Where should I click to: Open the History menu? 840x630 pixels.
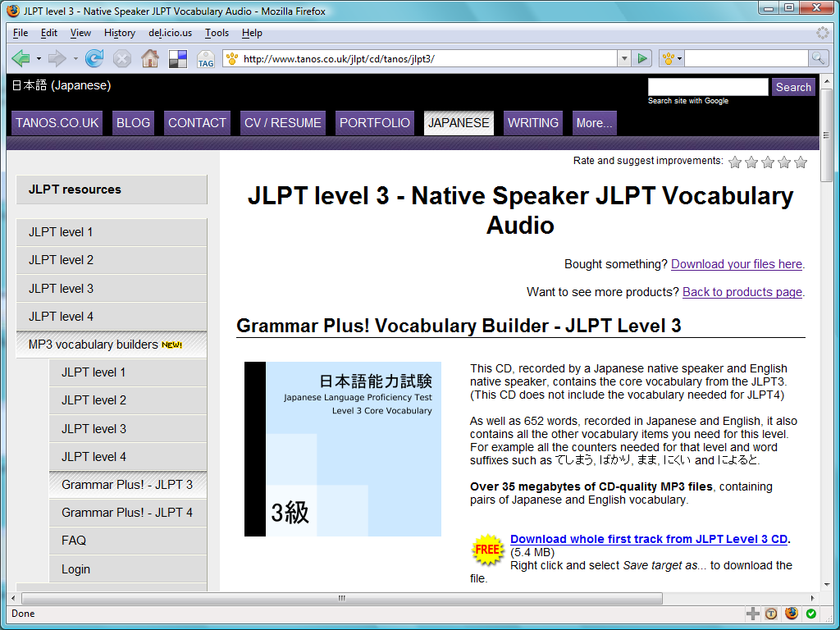120,33
